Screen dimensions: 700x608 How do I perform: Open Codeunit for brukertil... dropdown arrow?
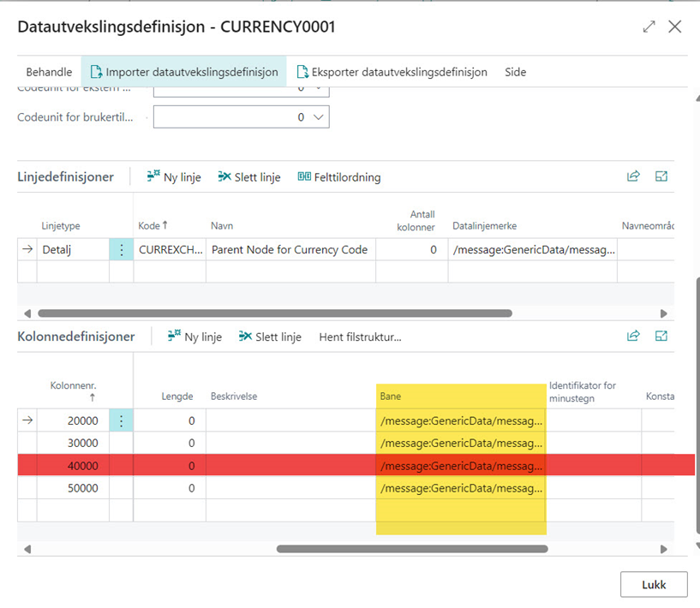[x=319, y=116]
